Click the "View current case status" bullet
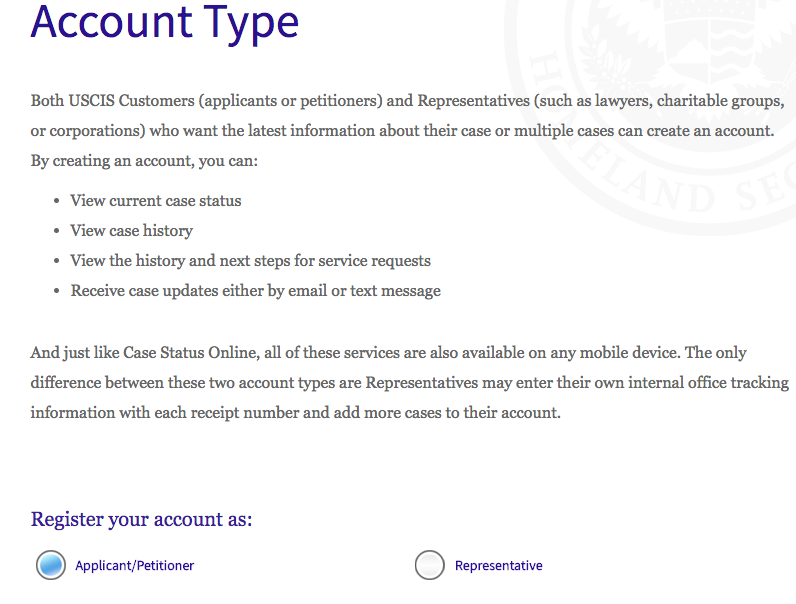The image size is (796, 604). click(x=156, y=201)
